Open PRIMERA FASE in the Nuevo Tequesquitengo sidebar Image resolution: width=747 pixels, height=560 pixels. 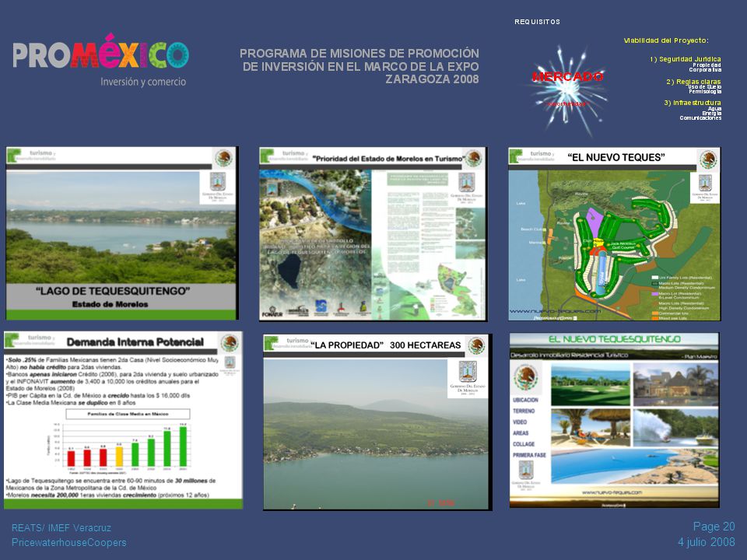(529, 455)
